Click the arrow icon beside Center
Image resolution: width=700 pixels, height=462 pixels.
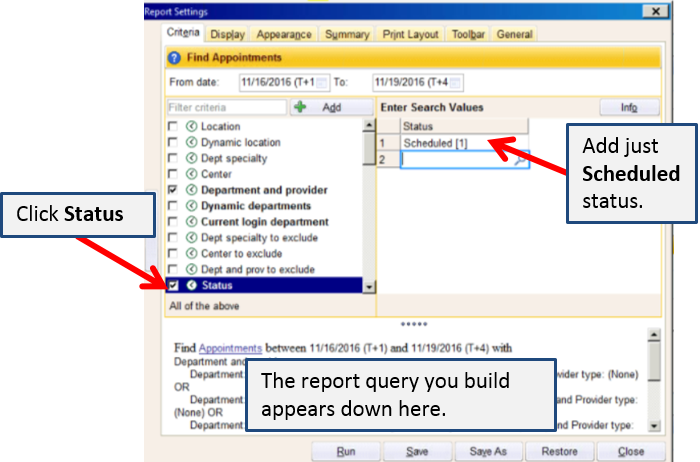tap(190, 174)
